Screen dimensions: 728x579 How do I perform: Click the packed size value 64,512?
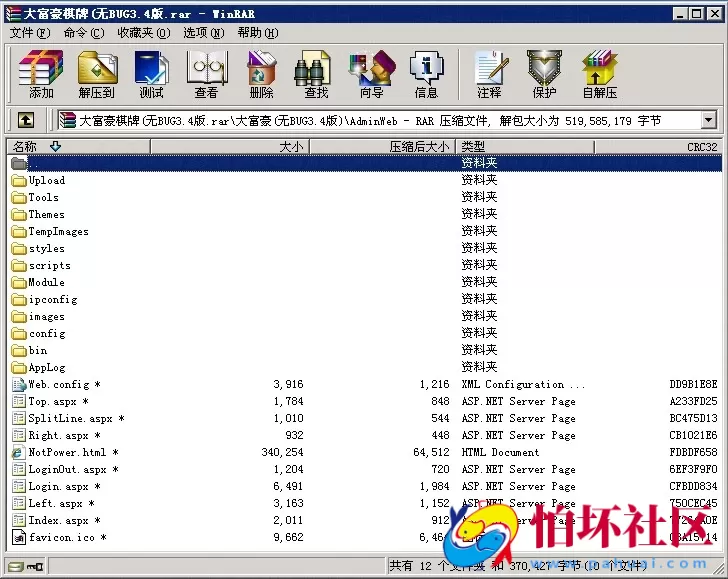tap(431, 452)
